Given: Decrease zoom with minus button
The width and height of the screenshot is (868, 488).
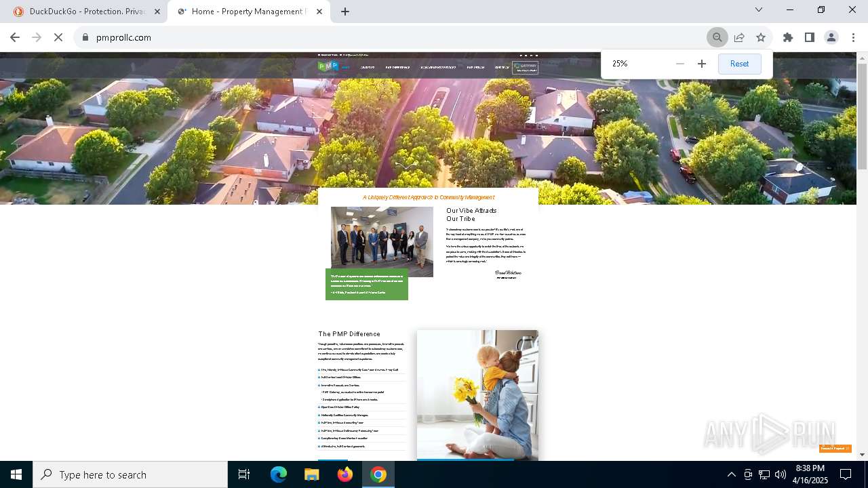Looking at the screenshot, I should (x=680, y=64).
